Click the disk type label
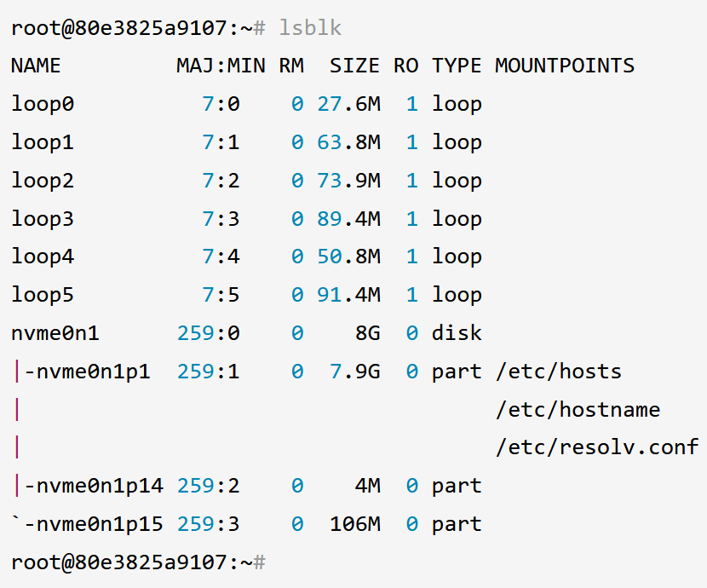707x588 pixels. [x=457, y=333]
